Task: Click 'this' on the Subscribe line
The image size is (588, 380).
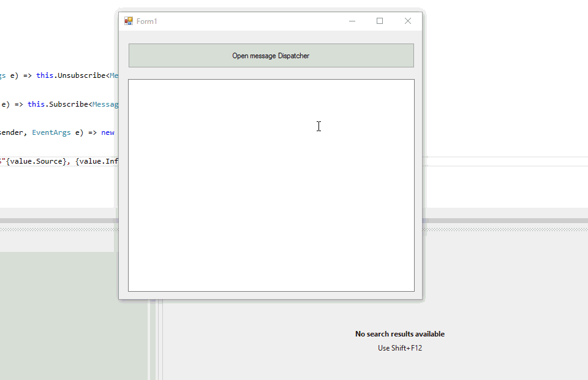Action: 36,104
